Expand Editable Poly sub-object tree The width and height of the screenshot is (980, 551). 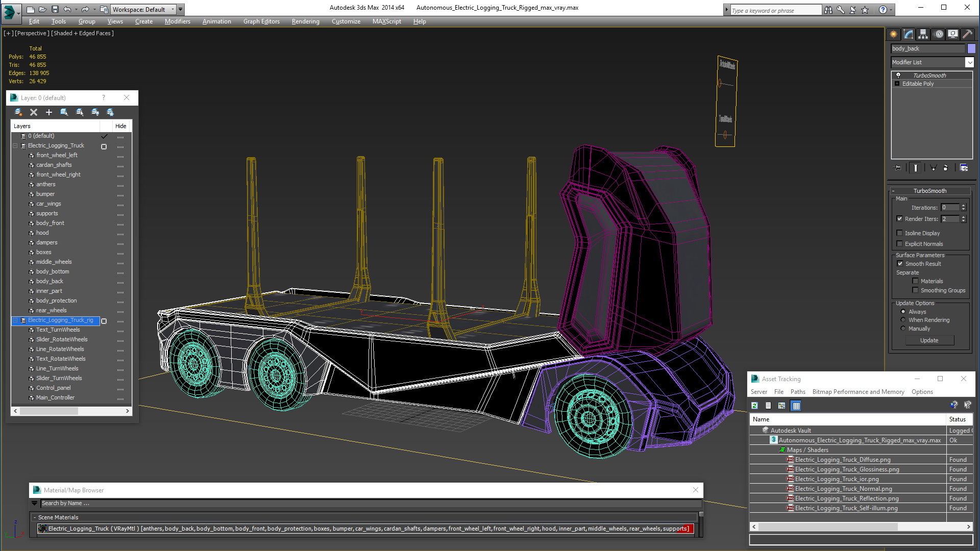point(897,84)
